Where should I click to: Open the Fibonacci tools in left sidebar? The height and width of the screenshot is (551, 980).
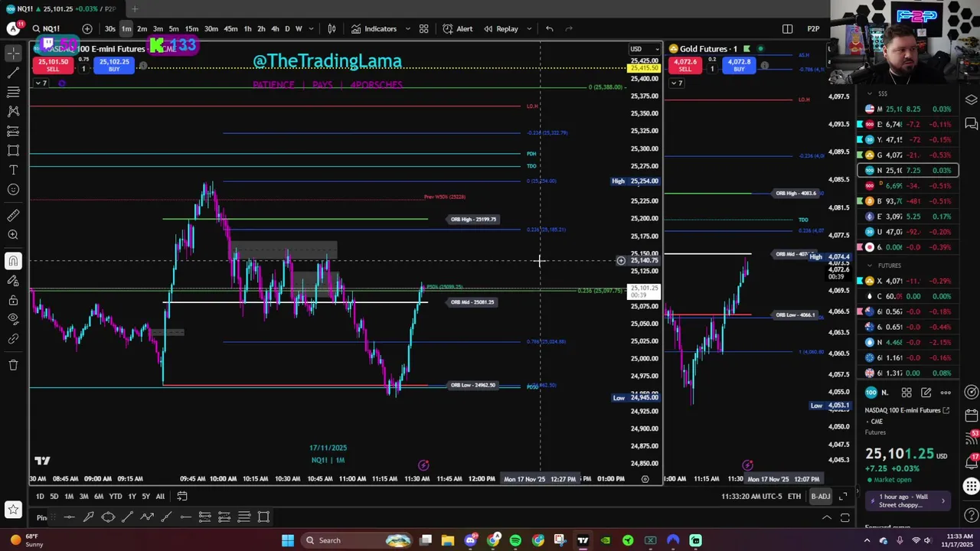(x=13, y=92)
